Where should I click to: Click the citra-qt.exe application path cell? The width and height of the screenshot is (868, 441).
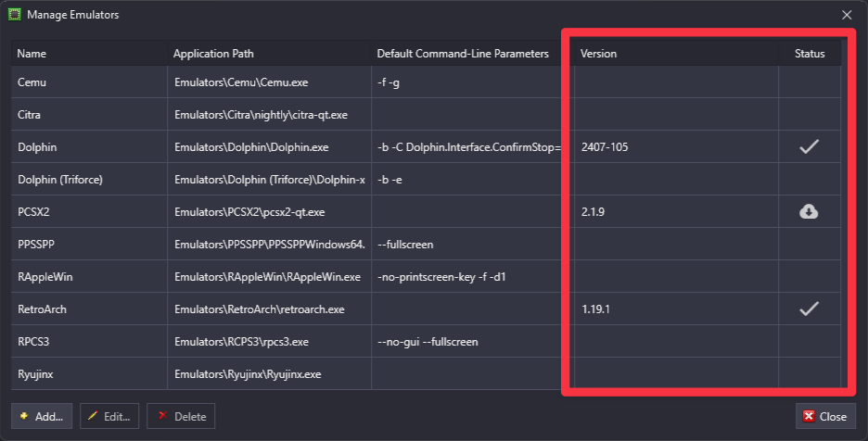click(x=269, y=115)
